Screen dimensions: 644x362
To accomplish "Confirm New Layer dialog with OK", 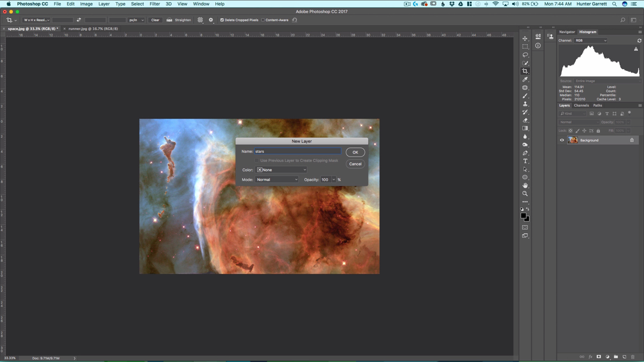I will point(355,152).
